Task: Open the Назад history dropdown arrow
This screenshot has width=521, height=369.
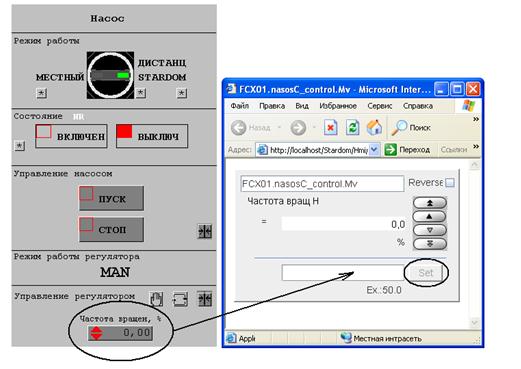Action: (x=279, y=128)
